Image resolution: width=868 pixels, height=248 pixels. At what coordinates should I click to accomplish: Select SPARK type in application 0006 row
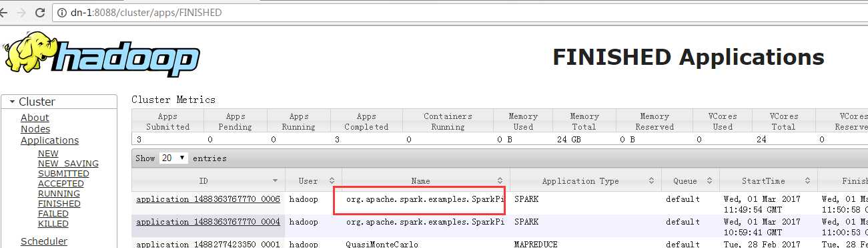tap(526, 199)
